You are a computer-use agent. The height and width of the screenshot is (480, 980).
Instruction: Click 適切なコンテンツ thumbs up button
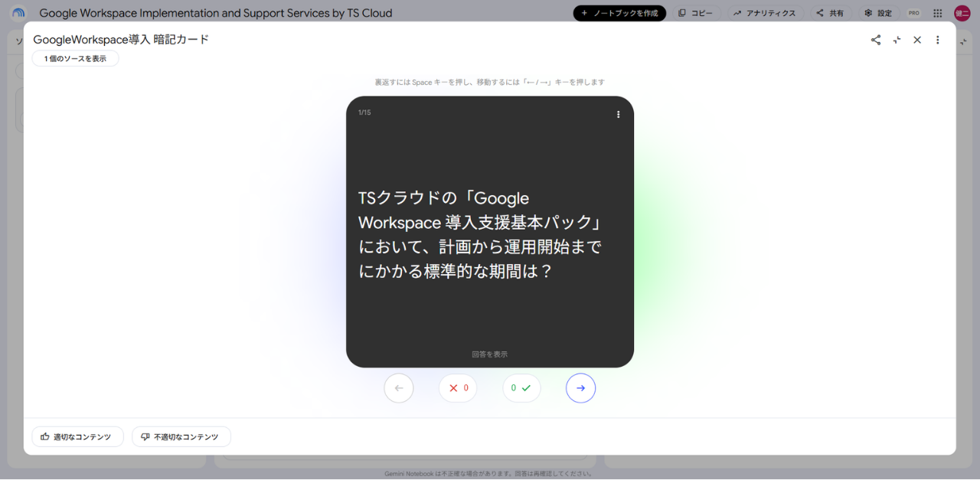(77, 436)
